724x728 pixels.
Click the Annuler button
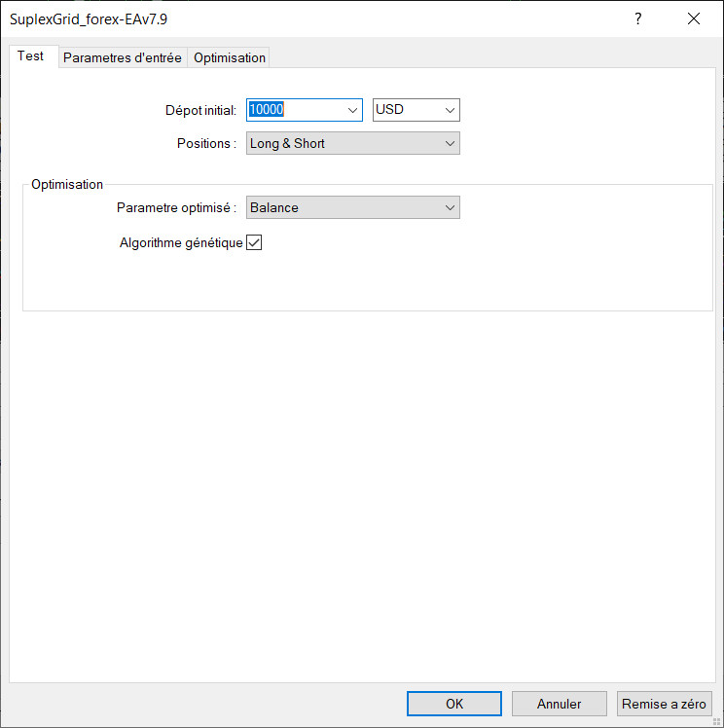(560, 704)
